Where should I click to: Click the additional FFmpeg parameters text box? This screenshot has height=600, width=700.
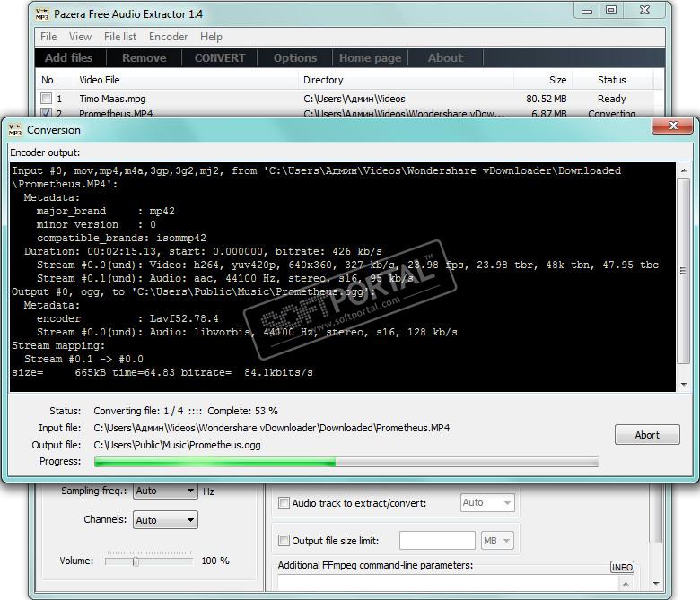tap(448, 583)
